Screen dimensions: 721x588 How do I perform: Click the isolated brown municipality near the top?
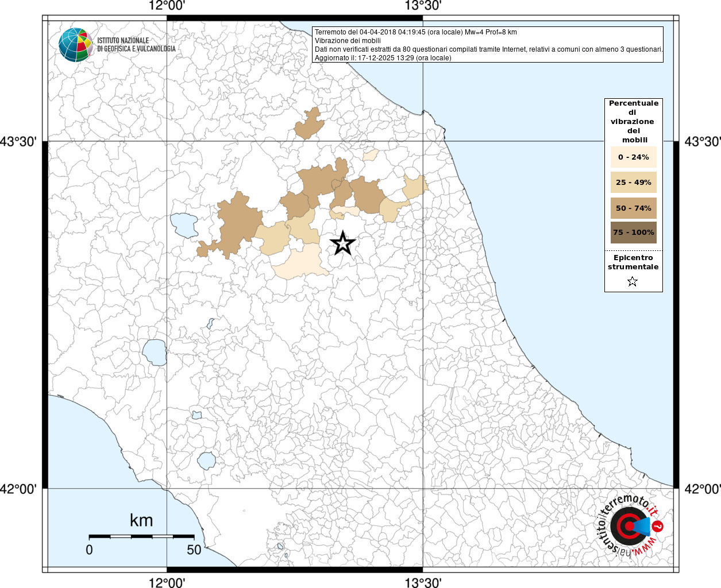310,123
